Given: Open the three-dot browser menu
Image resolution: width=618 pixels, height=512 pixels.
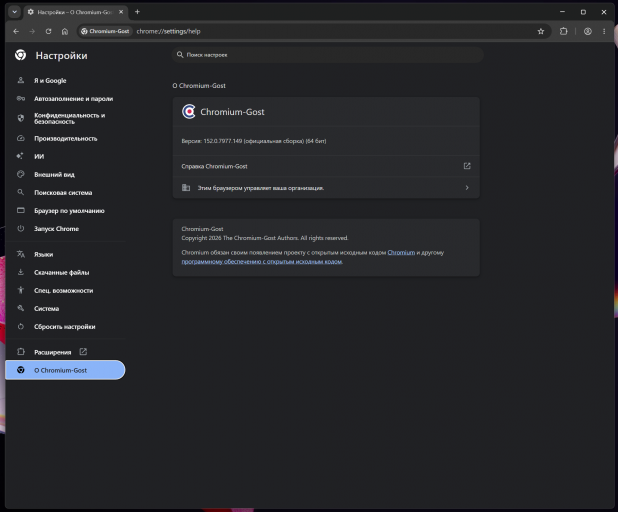Looking at the screenshot, I should [x=604, y=32].
